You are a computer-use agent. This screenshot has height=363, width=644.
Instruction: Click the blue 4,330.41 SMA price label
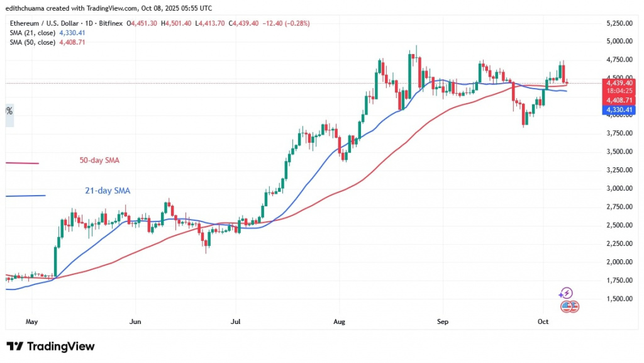click(x=619, y=110)
